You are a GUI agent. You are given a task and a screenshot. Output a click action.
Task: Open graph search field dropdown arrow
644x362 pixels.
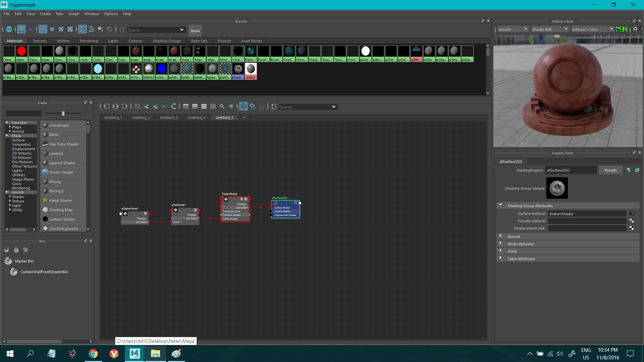pos(334,107)
